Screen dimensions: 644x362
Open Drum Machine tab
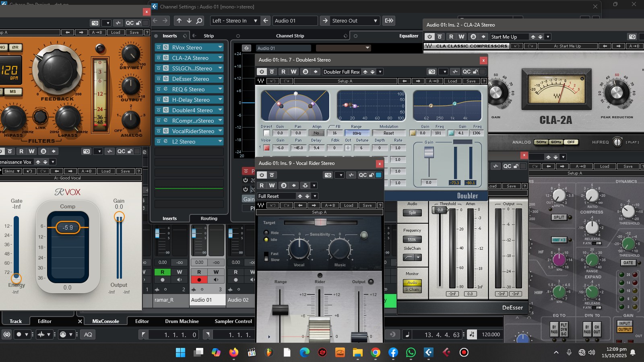pos(182,321)
